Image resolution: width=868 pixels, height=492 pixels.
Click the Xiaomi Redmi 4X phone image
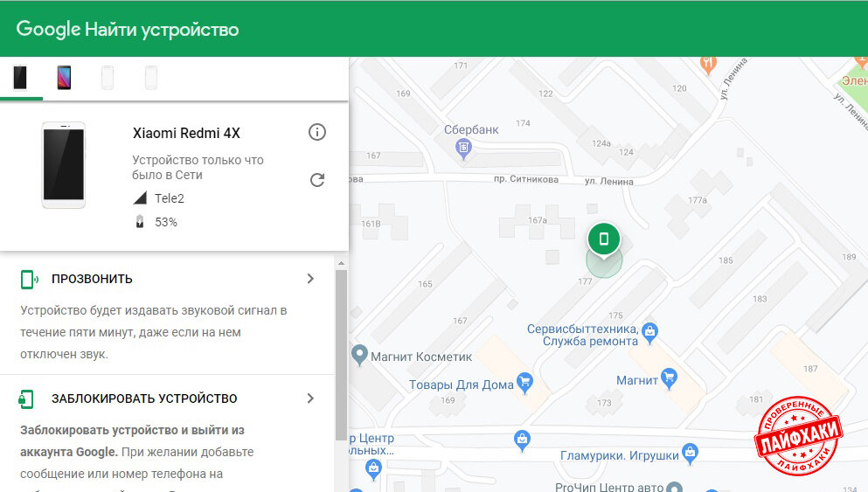click(x=64, y=165)
